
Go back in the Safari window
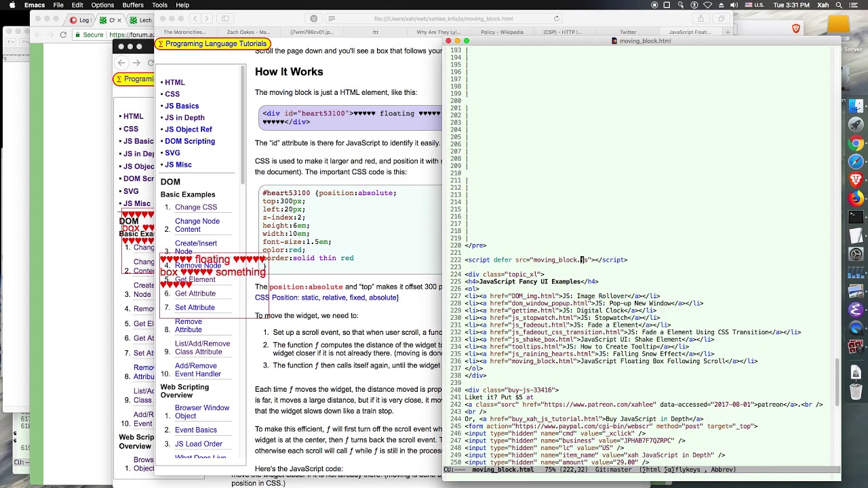tap(194, 18)
